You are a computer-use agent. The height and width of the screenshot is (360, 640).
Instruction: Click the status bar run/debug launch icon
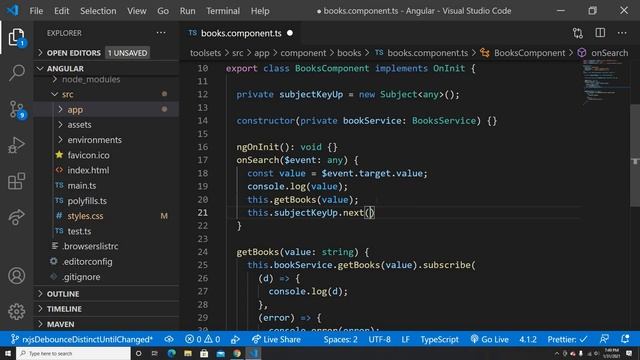tap(235, 339)
